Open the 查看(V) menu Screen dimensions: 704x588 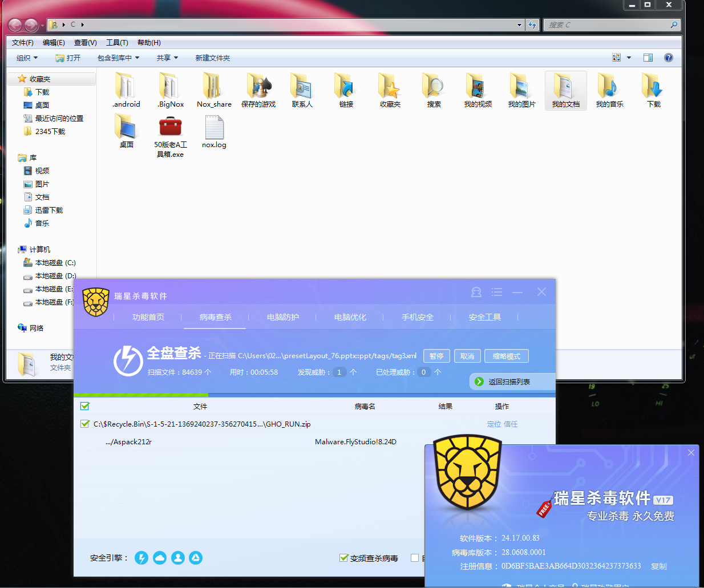pos(86,43)
